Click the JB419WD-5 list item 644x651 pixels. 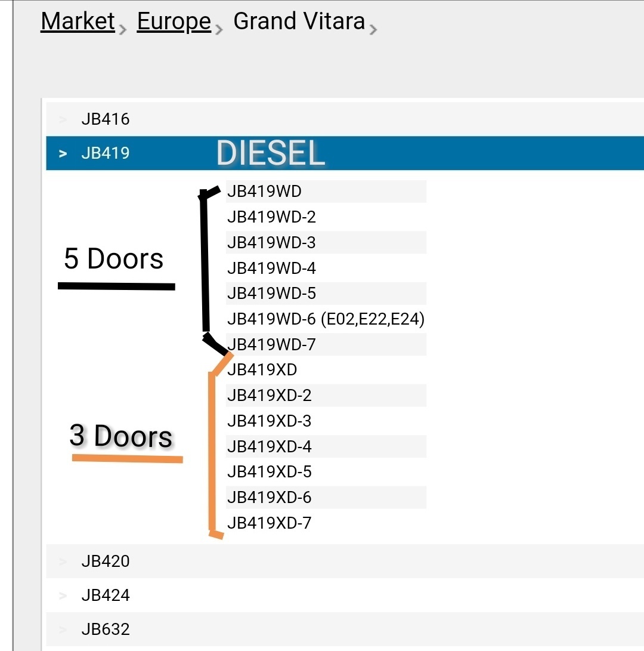326,293
